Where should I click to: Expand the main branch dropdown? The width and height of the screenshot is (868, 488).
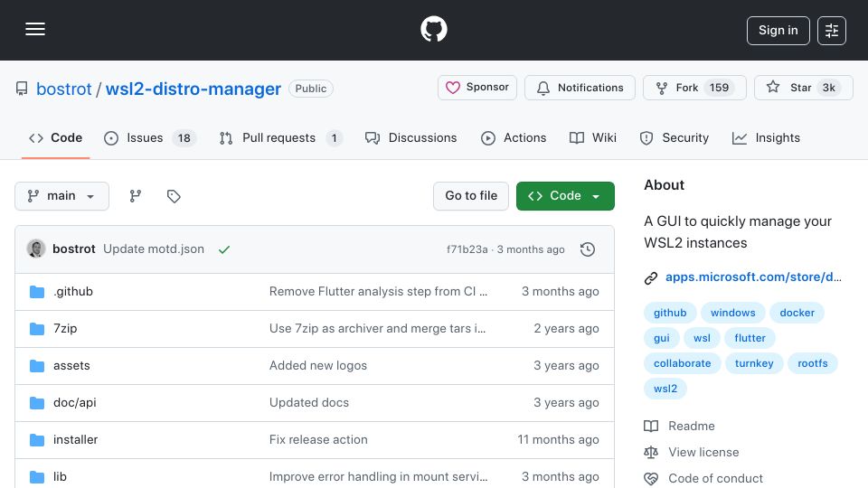click(61, 196)
